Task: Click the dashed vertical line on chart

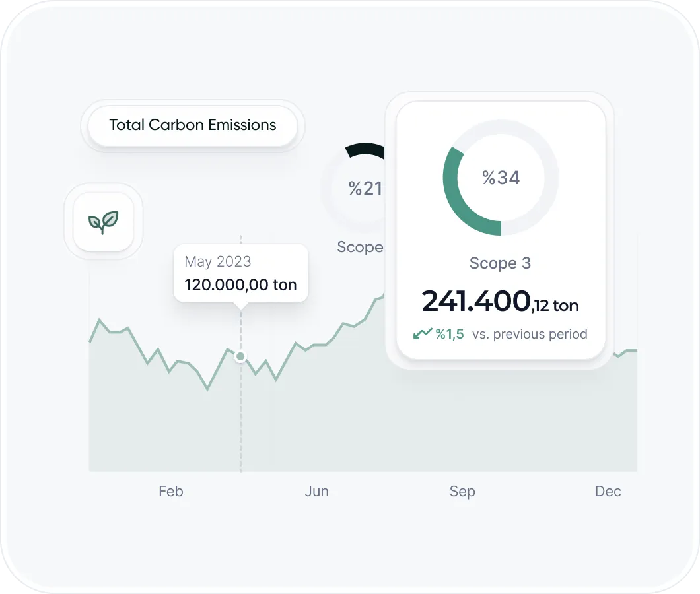Action: coord(240,422)
